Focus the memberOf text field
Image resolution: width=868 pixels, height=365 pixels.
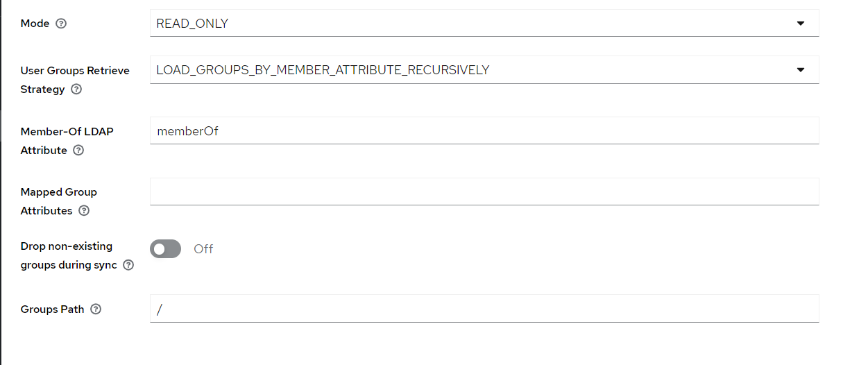[484, 130]
